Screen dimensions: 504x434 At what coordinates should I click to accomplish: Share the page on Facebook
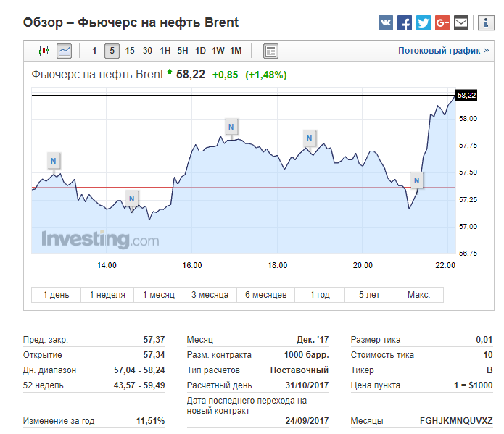(405, 23)
